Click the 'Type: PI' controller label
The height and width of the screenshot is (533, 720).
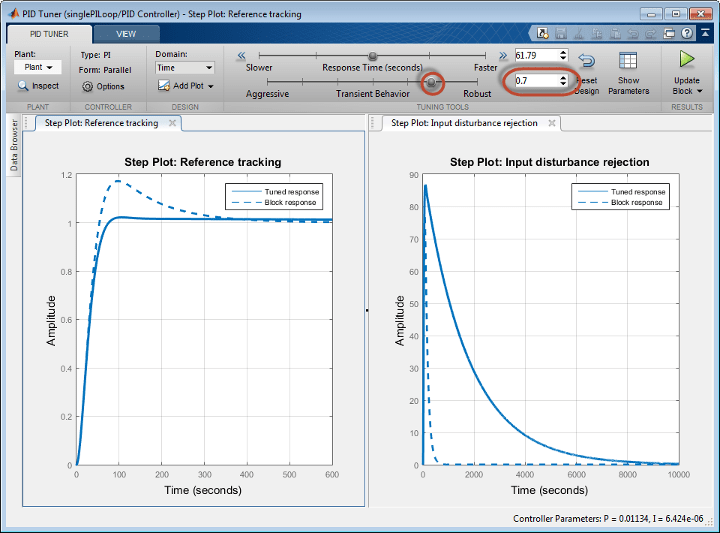96,55
